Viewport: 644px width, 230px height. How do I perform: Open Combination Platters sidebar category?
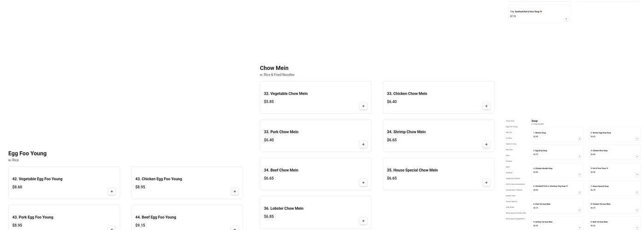point(514,190)
